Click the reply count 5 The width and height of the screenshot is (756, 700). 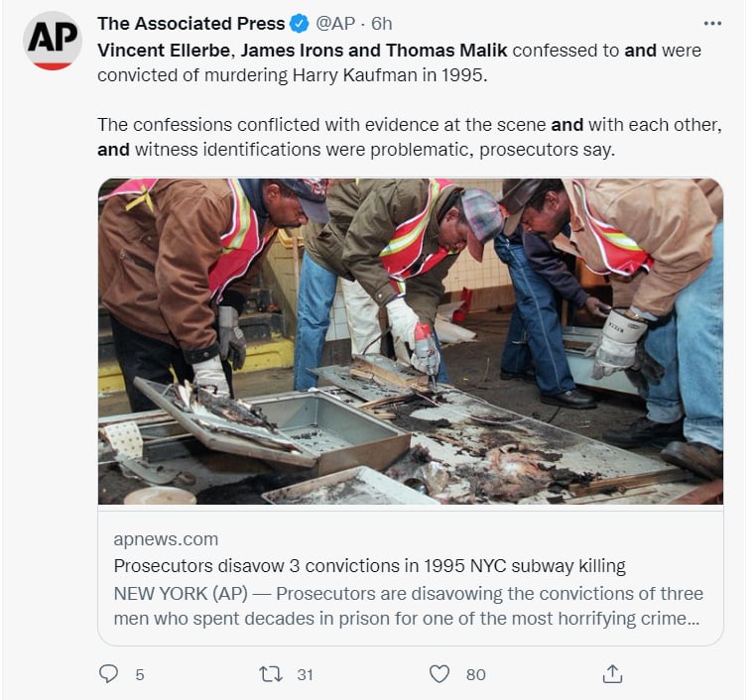[140, 674]
